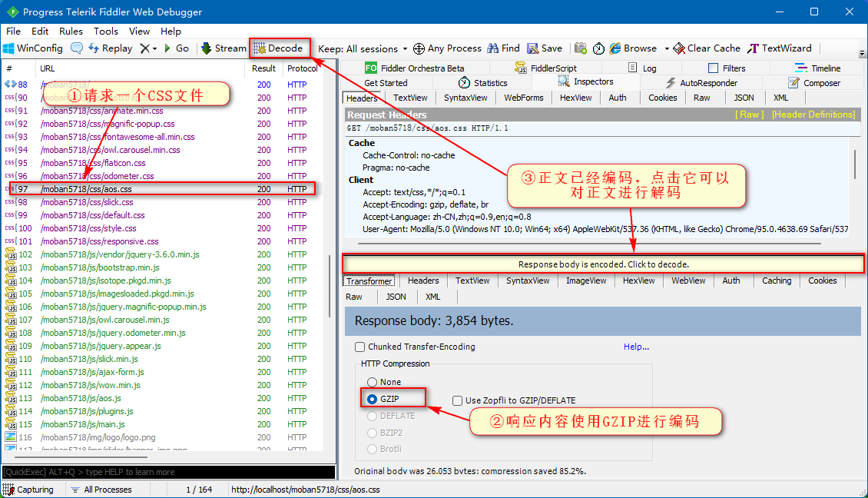Check Use Zopfli to GZIP/DEFLATE
The height and width of the screenshot is (498, 868).
[x=458, y=400]
